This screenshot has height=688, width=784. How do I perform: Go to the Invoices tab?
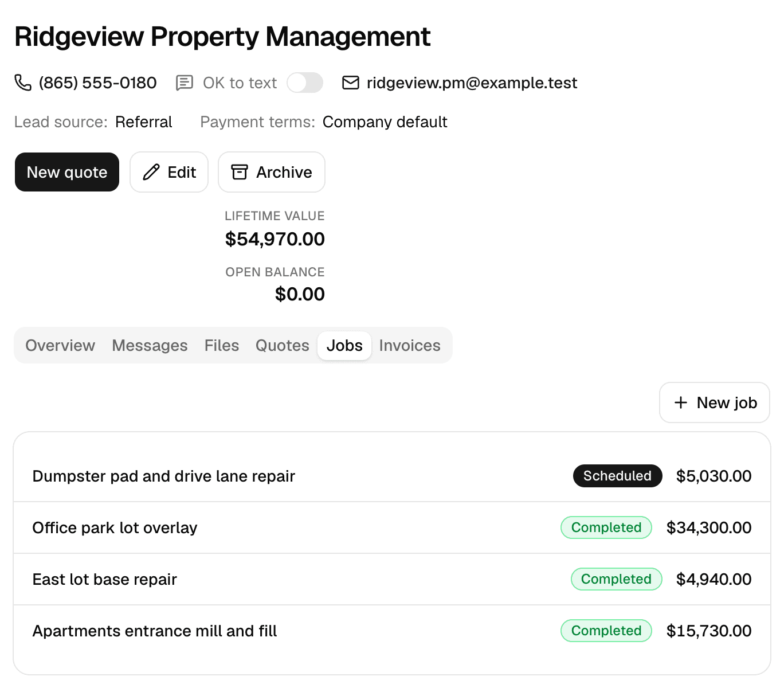(x=410, y=345)
